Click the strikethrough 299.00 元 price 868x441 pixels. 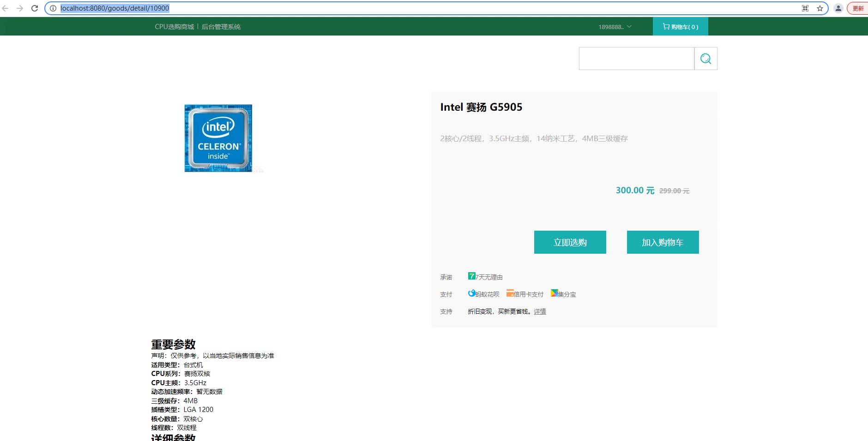tap(674, 191)
